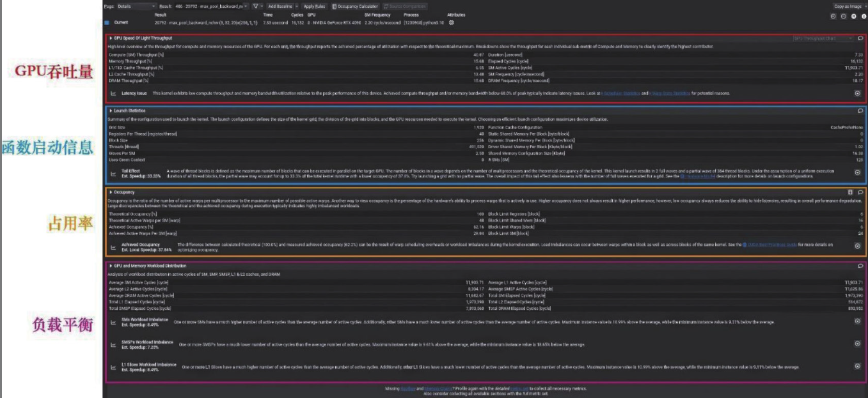The width and height of the screenshot is (868, 398).
Task: Open the Add Baseline dropdown arrow
Action: pos(296,6)
